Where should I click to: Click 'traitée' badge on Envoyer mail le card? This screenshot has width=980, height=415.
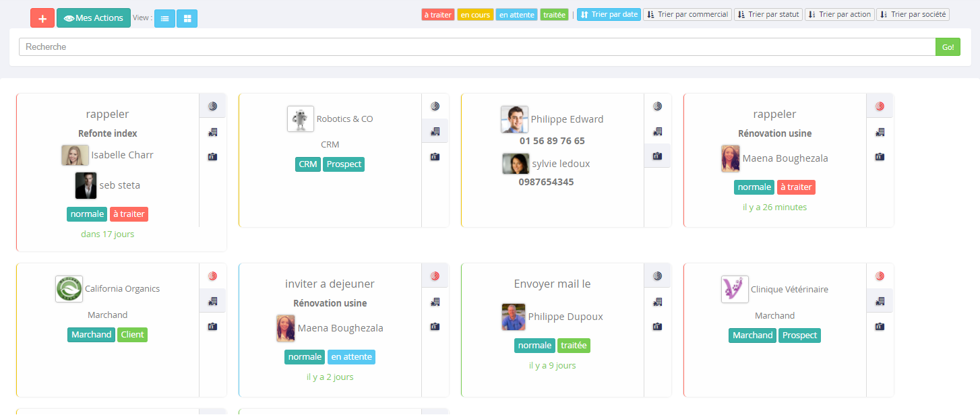pyautogui.click(x=574, y=346)
